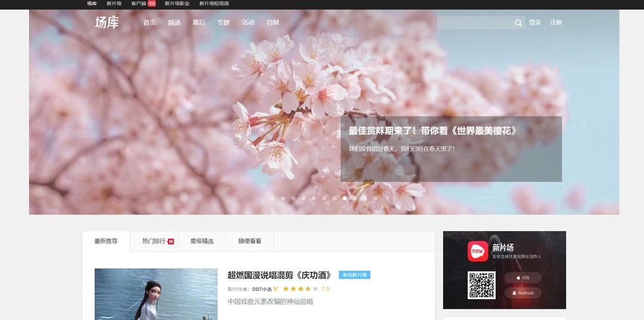The image size is (644, 320).
Task: Open 频道 in the main navigation
Action: [174, 23]
